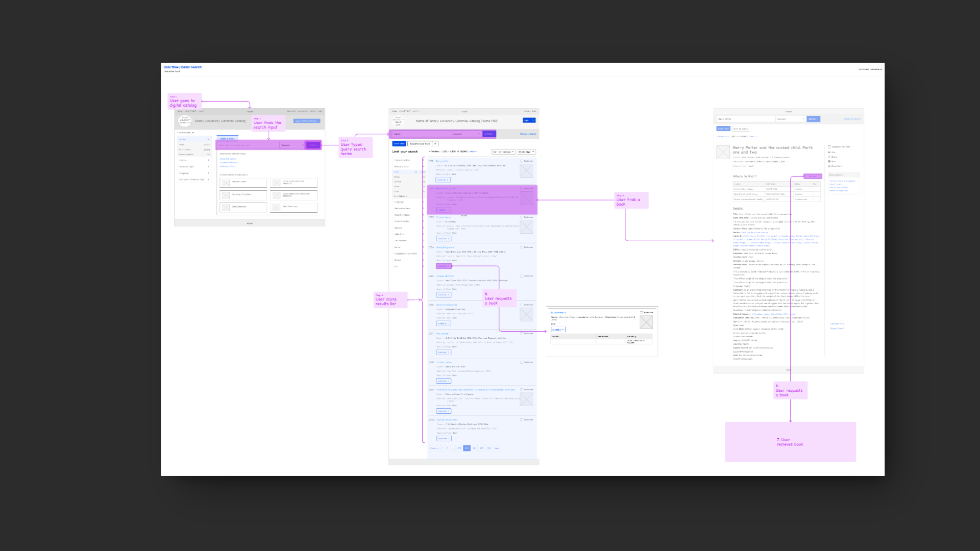
Task: Click Advanced Search link on homepage
Action: (228, 159)
